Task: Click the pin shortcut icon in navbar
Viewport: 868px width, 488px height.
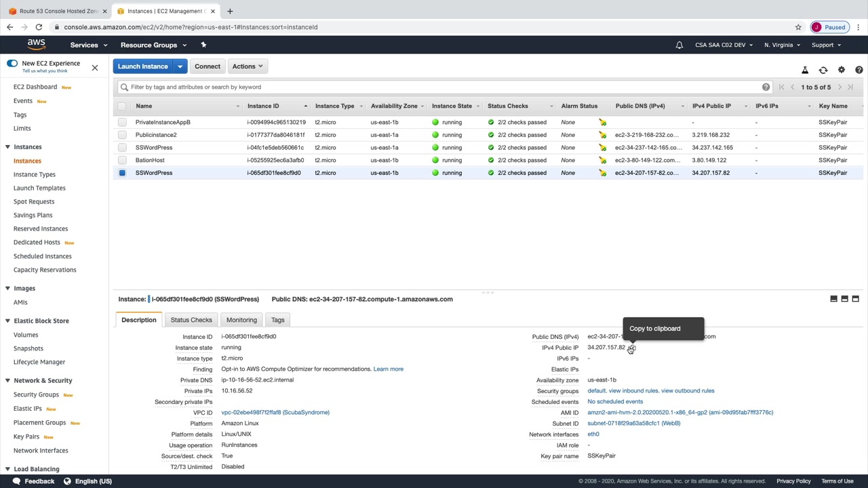Action: [x=203, y=45]
